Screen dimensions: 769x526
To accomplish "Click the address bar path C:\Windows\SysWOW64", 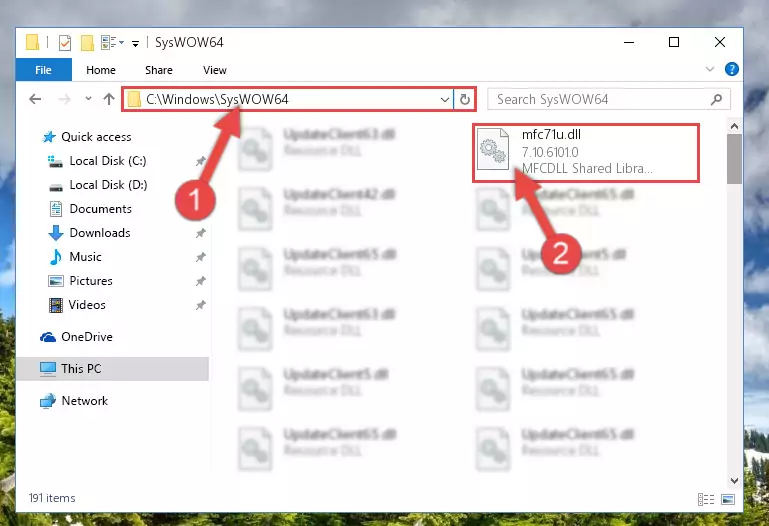I will (217, 100).
